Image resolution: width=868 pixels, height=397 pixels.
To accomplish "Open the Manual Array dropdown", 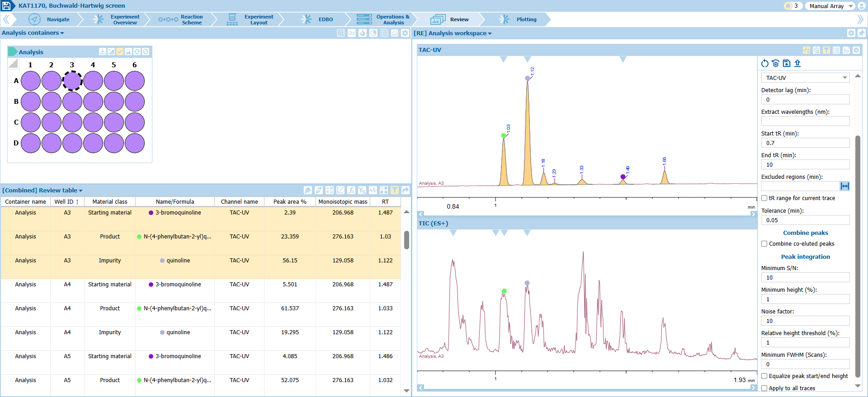I will coord(830,6).
